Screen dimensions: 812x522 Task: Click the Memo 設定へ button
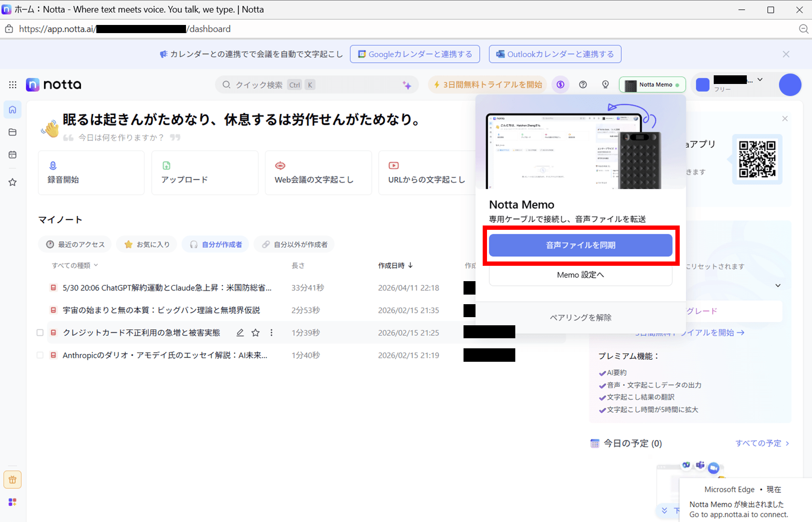click(x=580, y=275)
